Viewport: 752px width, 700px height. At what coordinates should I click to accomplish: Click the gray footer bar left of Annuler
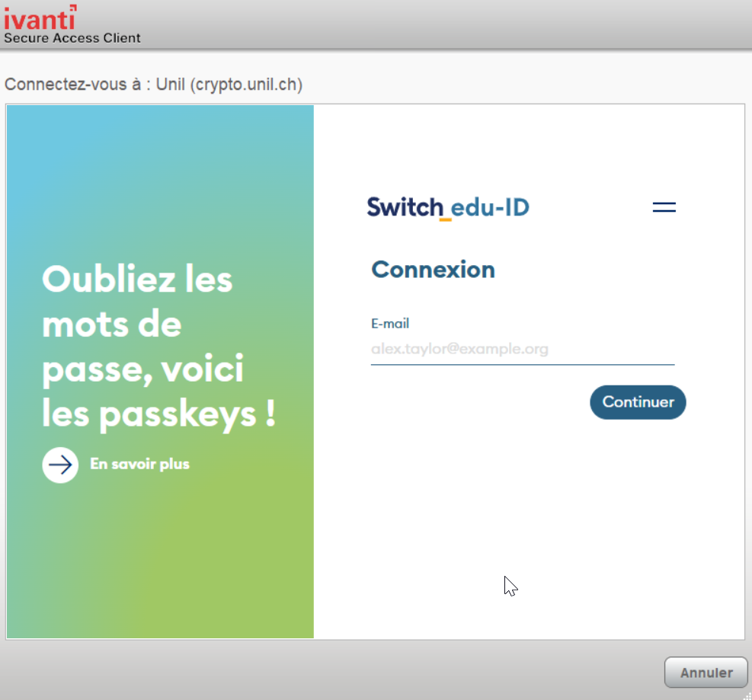305,672
